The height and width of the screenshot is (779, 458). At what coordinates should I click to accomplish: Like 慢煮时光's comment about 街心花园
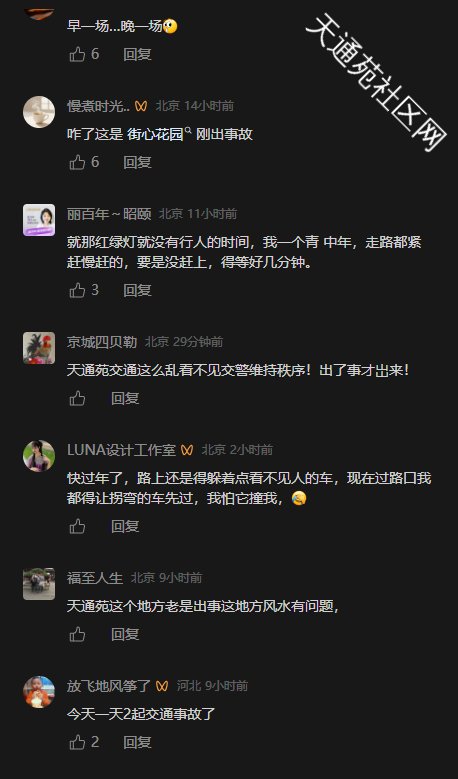pyautogui.click(x=77, y=162)
